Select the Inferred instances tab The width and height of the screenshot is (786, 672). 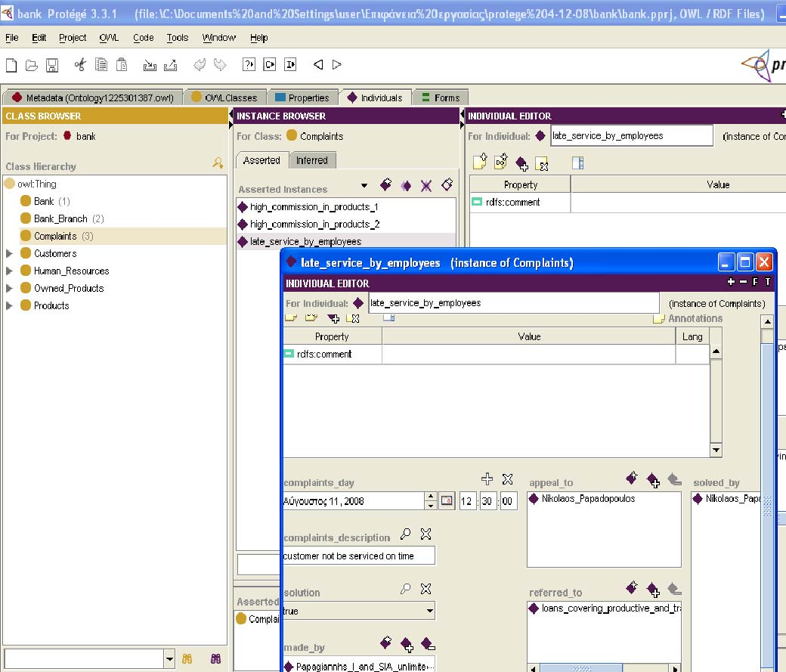pyautogui.click(x=312, y=160)
